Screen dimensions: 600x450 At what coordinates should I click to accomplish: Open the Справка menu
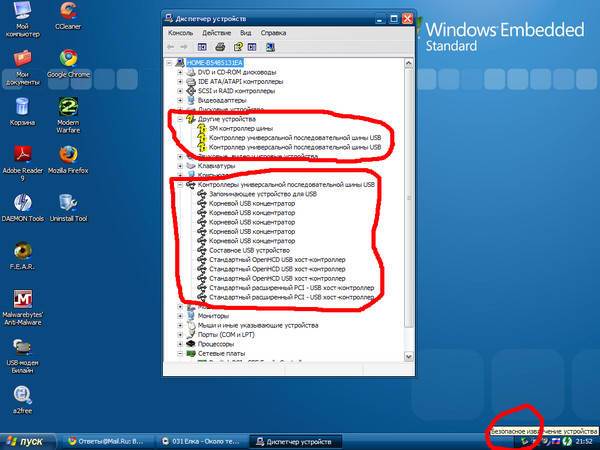coord(273,33)
